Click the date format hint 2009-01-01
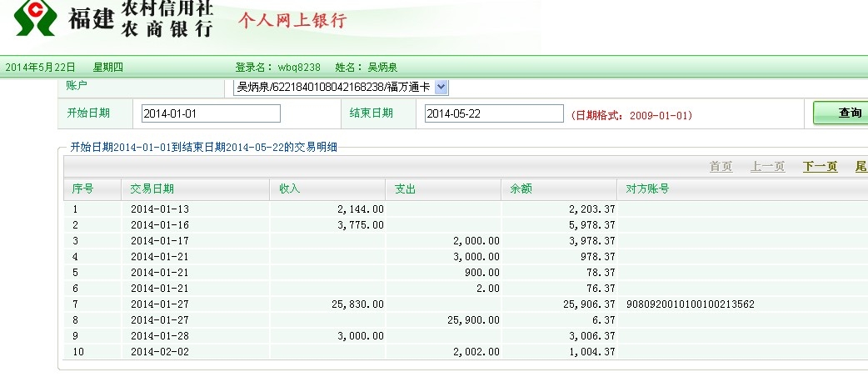Viewport: 868px width, 377px height. 631,116
